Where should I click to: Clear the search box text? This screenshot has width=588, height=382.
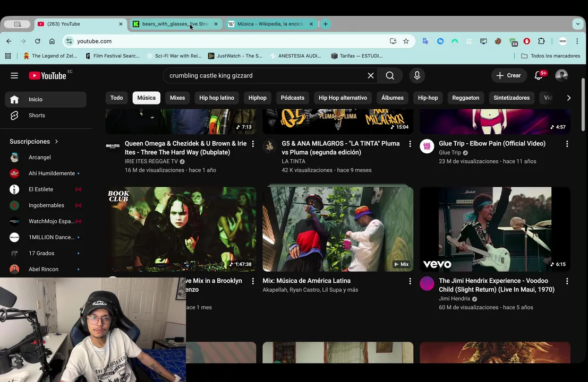371,76
